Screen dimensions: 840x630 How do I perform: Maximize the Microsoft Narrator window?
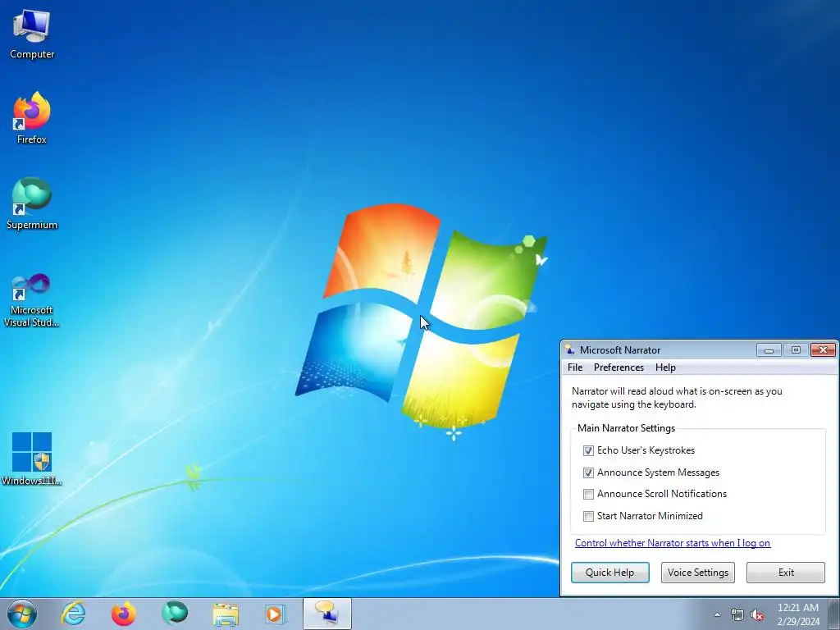tap(796, 349)
